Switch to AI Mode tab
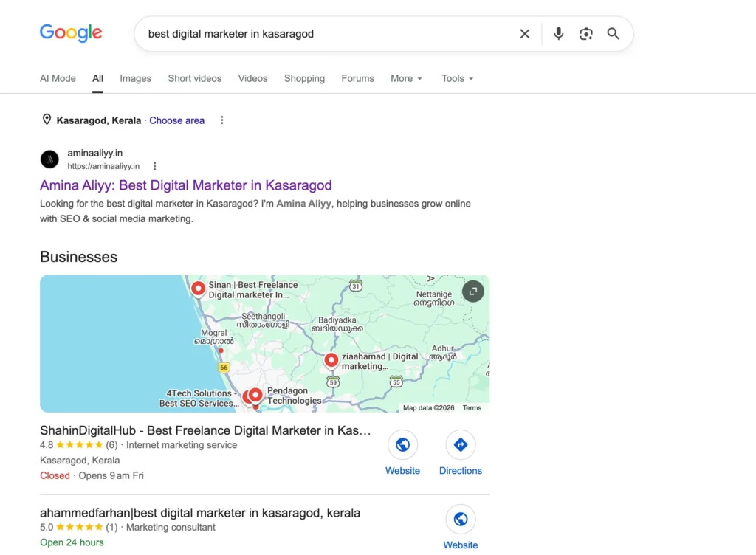This screenshot has height=555, width=756. pos(58,78)
